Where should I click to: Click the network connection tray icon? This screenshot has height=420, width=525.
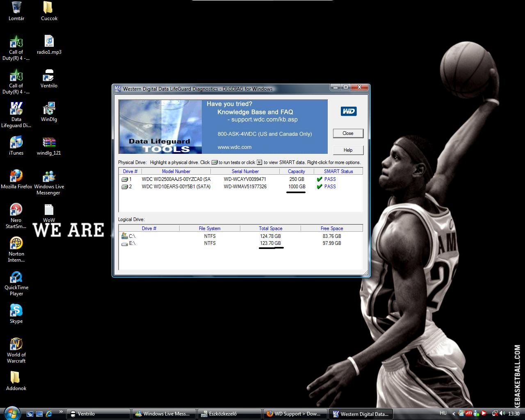click(495, 413)
